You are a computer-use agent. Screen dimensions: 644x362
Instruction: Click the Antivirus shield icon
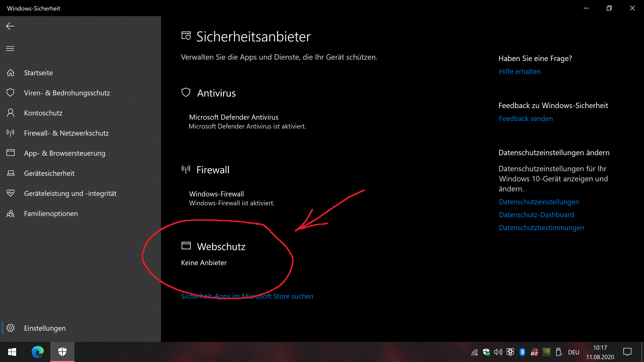[x=186, y=92]
